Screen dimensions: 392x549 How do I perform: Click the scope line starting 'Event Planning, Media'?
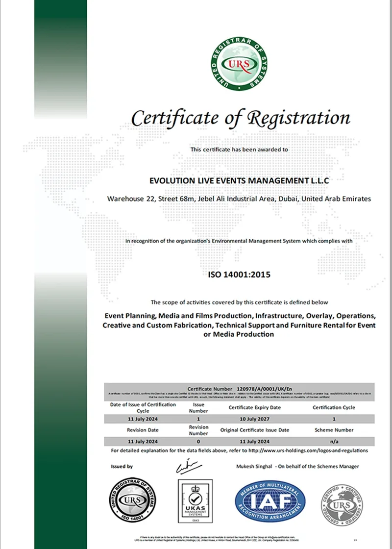pyautogui.click(x=240, y=317)
